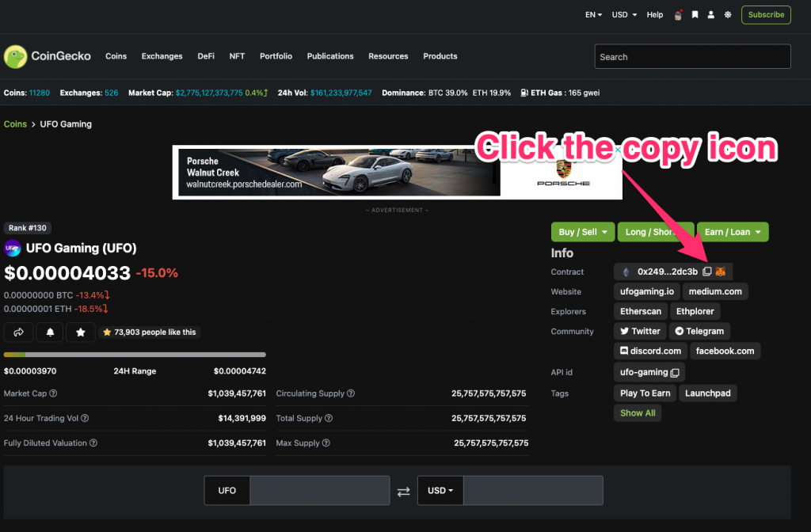The width and height of the screenshot is (811, 532).
Task: Open the candy jar rewards icon
Action: (x=678, y=15)
